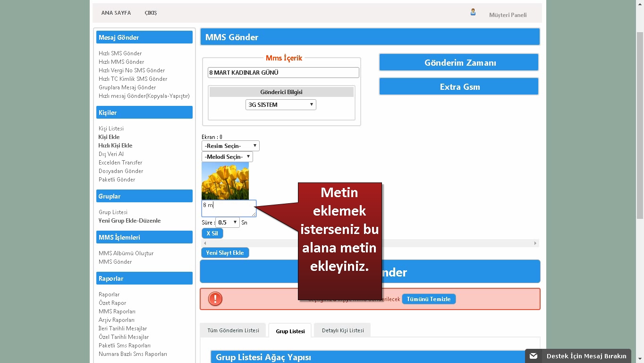The image size is (644, 363).
Task: Open Hızlı SMS Gönder sidebar link
Action: tap(120, 53)
